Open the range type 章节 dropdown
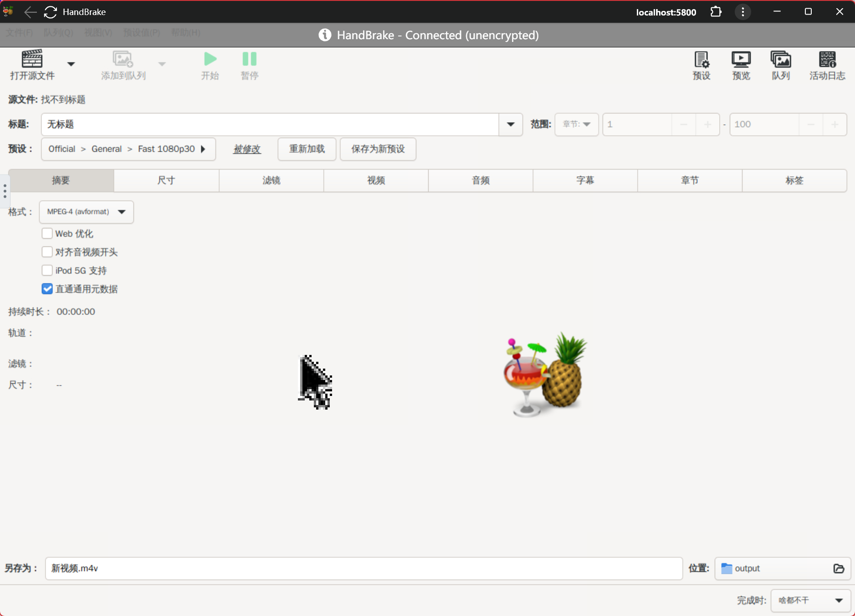The image size is (855, 616). pyautogui.click(x=577, y=124)
